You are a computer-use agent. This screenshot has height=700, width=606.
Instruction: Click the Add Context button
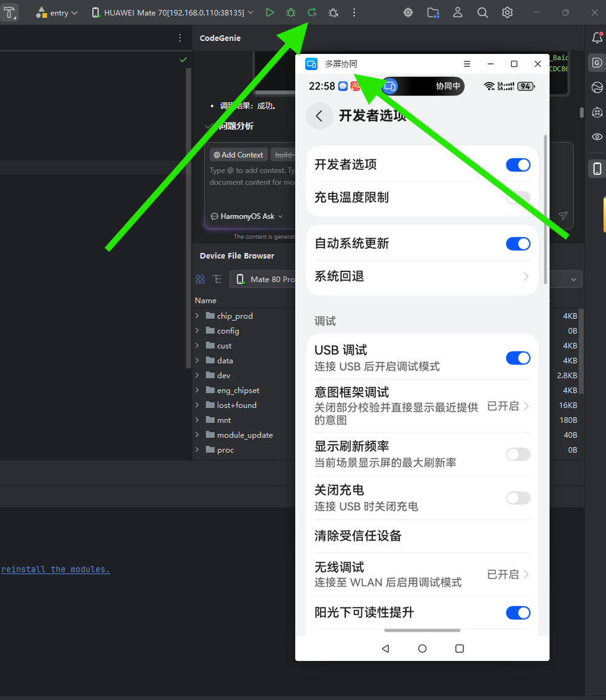(x=238, y=154)
